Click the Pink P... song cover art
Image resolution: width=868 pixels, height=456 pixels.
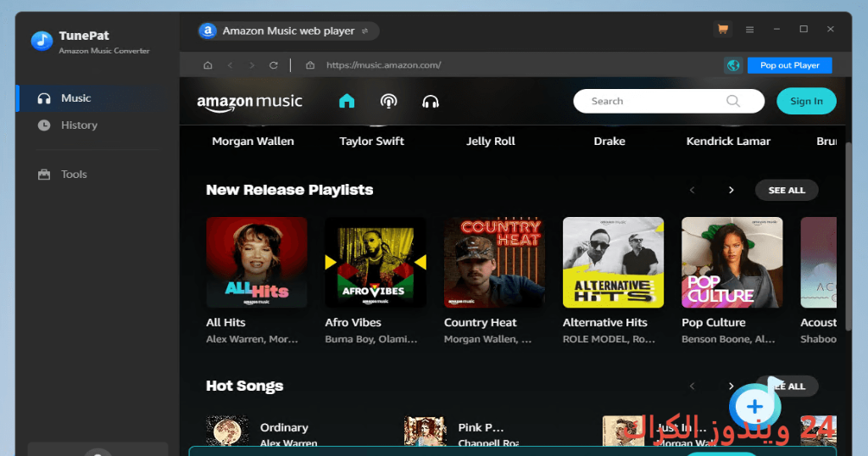426,431
